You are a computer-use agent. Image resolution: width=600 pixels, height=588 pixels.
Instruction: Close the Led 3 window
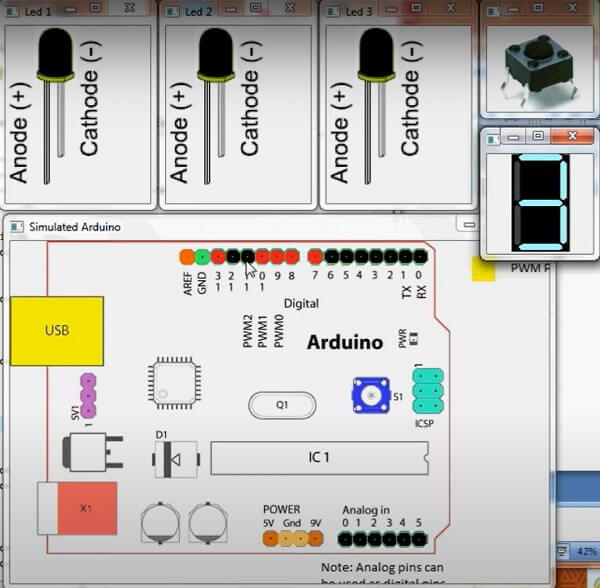[x=452, y=8]
